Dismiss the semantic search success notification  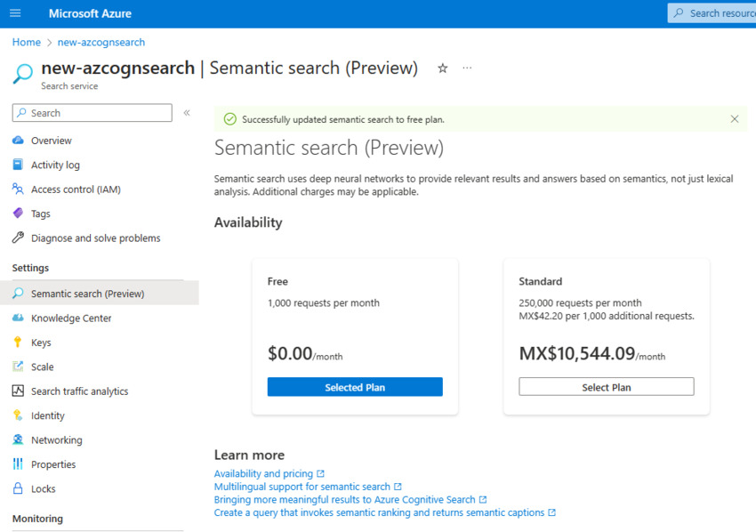735,118
